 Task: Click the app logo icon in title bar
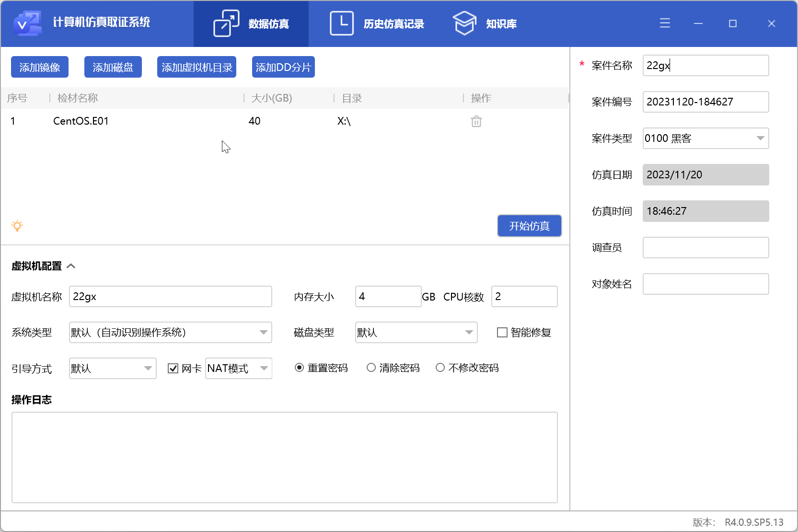28,23
